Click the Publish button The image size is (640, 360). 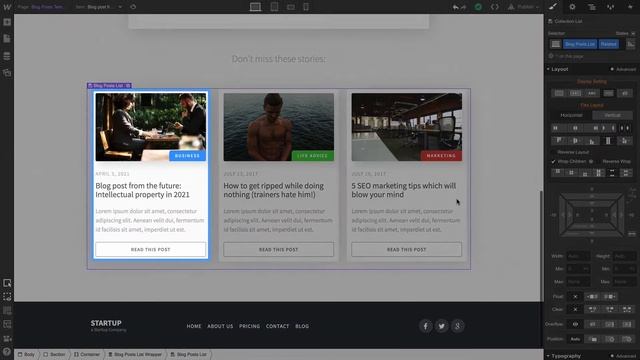(523, 7)
